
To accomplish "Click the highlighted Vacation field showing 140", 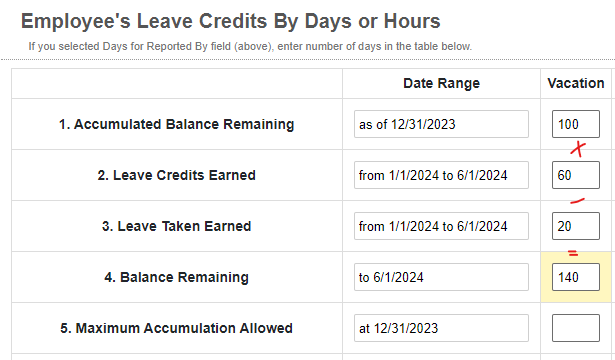I will pyautogui.click(x=576, y=277).
